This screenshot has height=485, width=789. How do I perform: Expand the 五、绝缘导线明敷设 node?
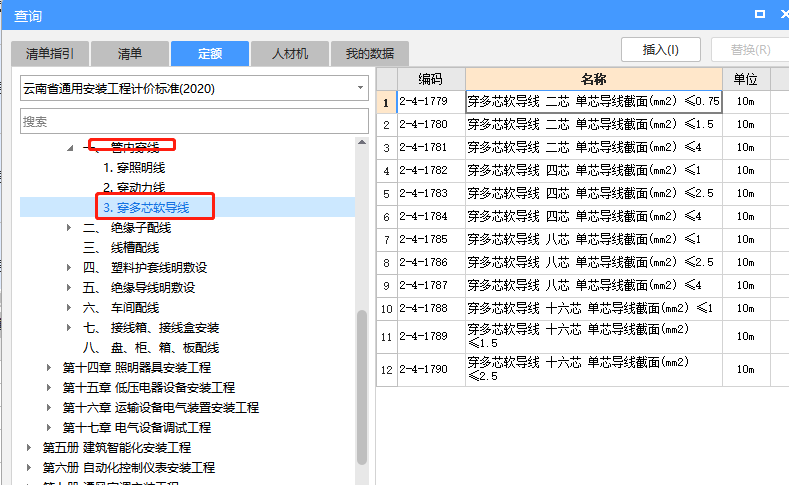pyautogui.click(x=69, y=288)
